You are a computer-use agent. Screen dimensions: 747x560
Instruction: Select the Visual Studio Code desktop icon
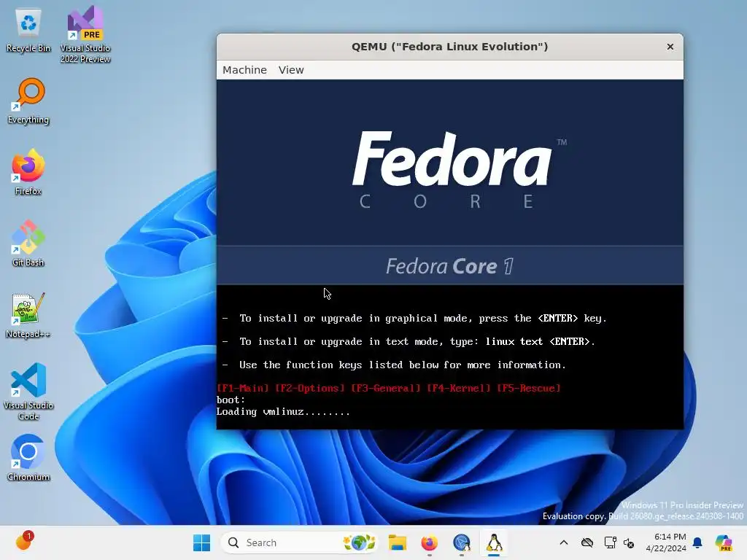point(28,392)
